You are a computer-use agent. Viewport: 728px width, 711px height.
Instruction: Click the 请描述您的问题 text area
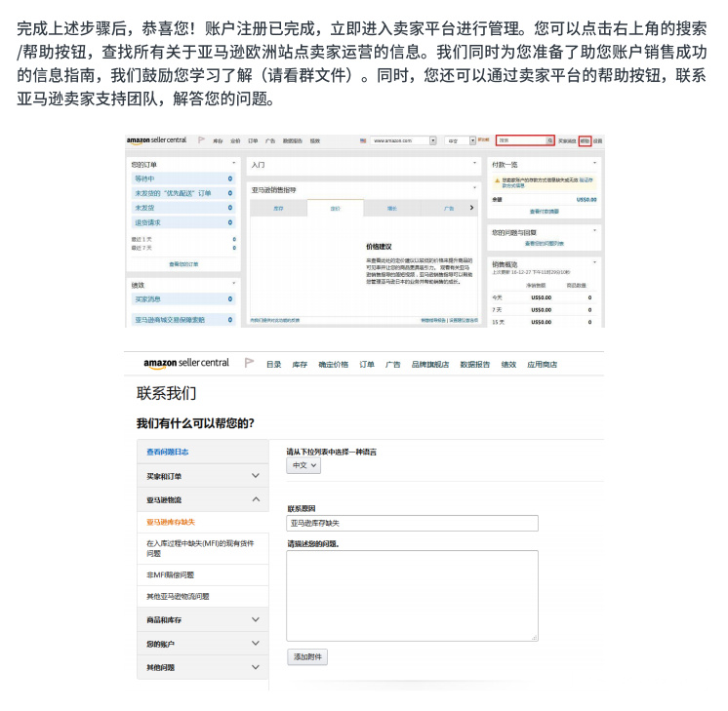point(412,596)
